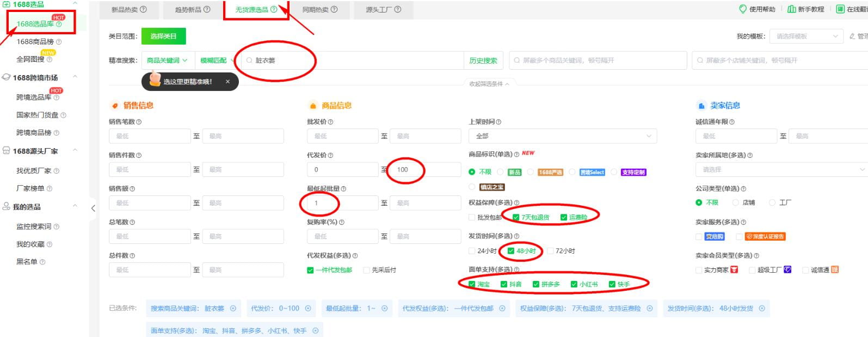Collapse the 1688跨境市场 sidebar group
The width and height of the screenshot is (868, 337).
pos(75,77)
